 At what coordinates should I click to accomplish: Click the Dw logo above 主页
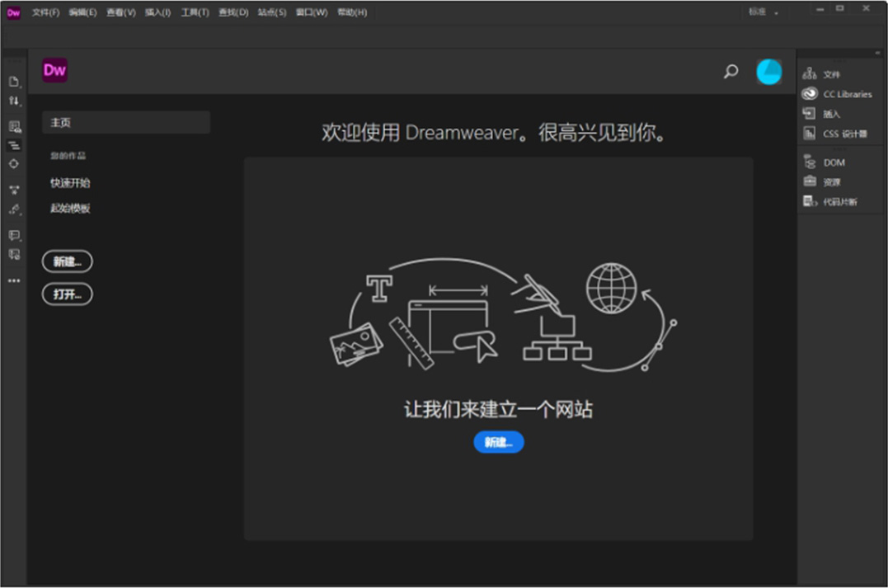(x=55, y=70)
